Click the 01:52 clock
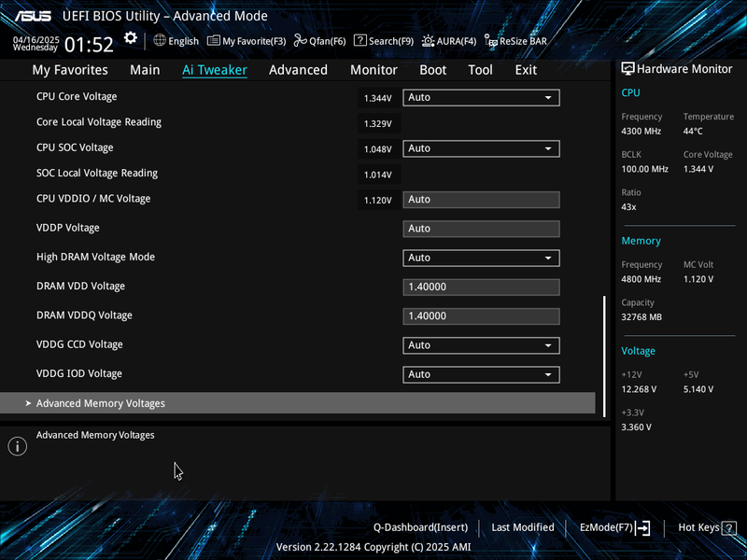747x560 pixels. tap(89, 45)
